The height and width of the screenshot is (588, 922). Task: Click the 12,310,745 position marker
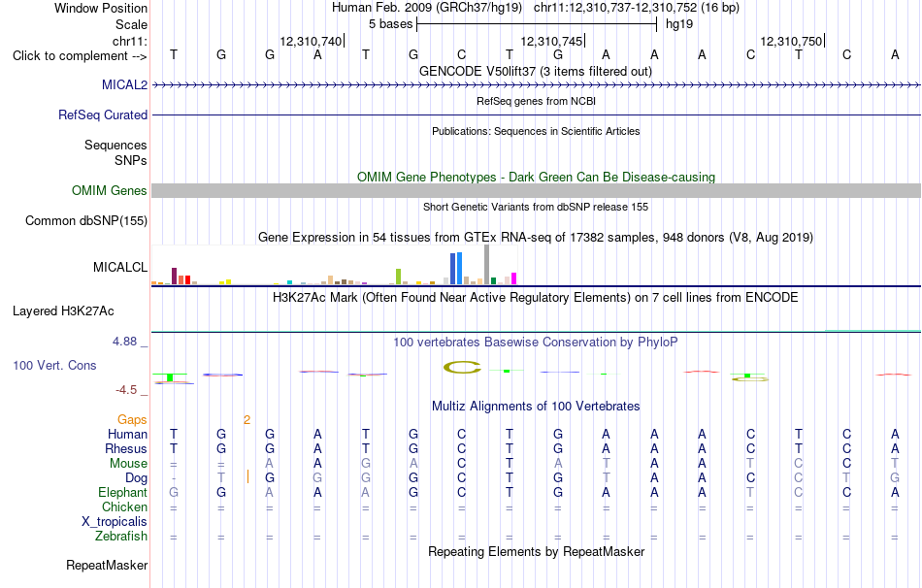(551, 41)
